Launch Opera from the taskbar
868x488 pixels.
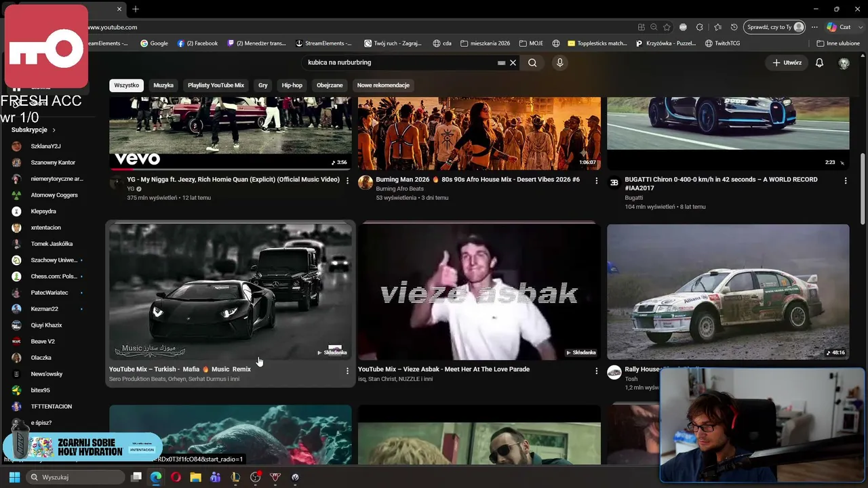(176, 477)
